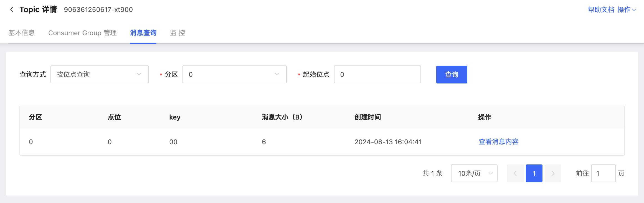Click the 前往 page number field
The image size is (644, 203).
tap(603, 173)
